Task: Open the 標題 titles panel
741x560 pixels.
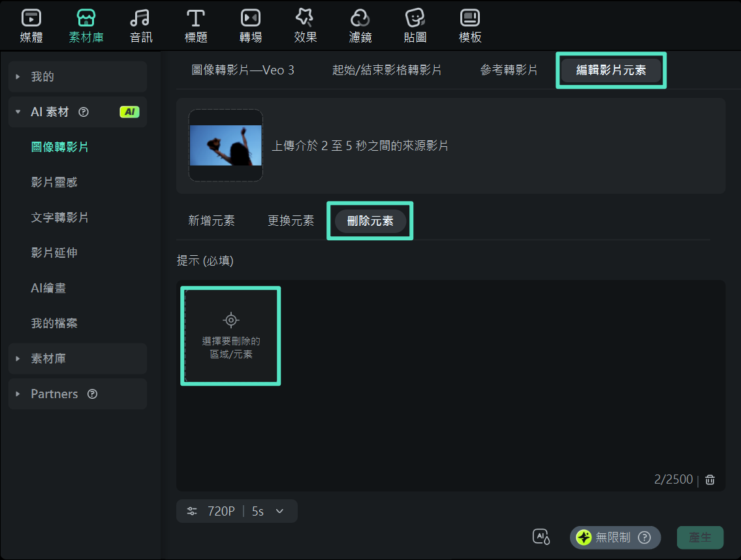Action: click(x=195, y=25)
